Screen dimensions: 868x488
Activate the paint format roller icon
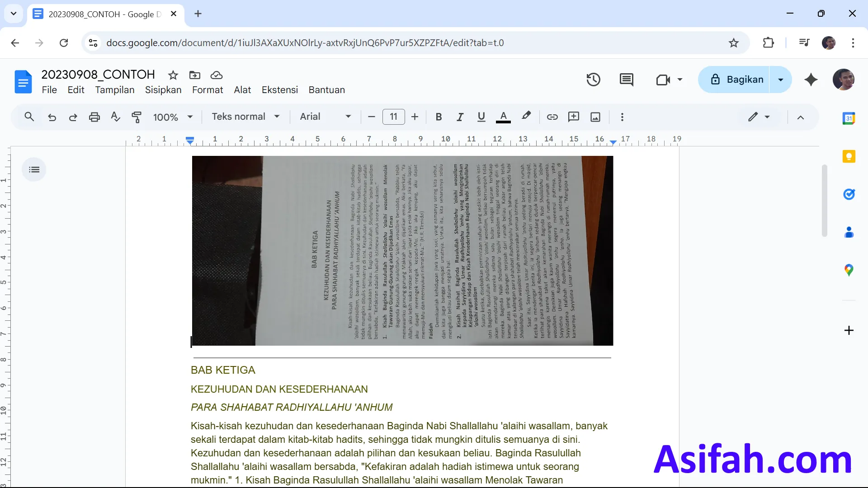(136, 117)
